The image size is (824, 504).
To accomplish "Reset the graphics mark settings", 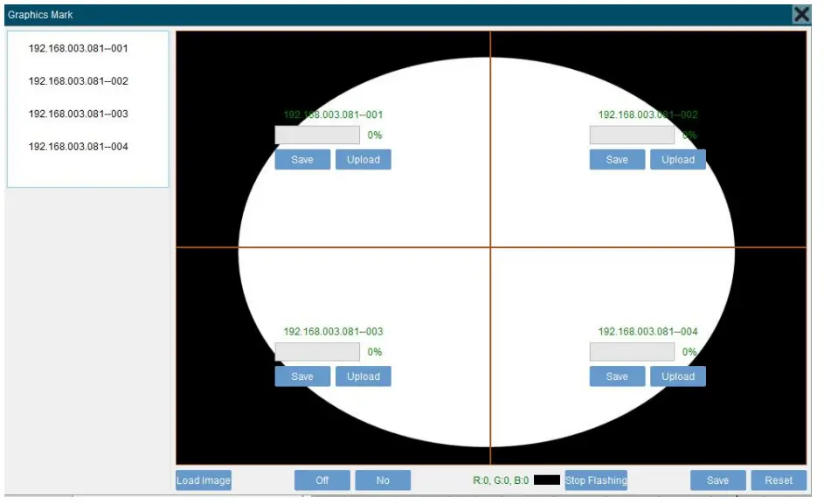I will (778, 480).
